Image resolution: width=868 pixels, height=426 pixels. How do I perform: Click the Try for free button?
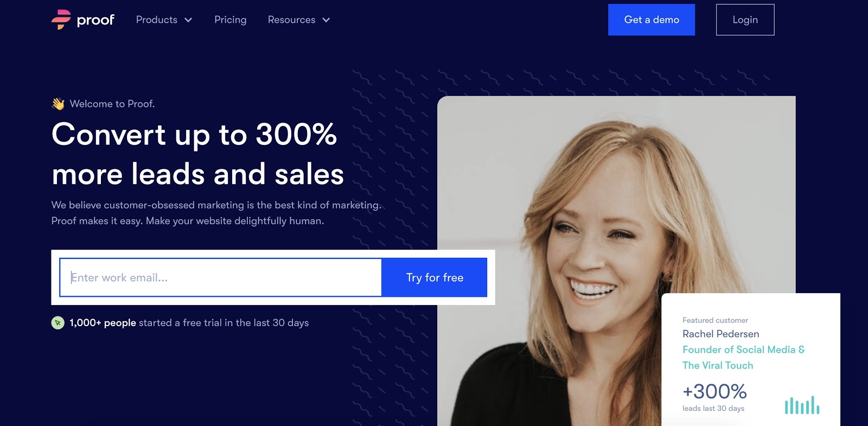point(435,277)
